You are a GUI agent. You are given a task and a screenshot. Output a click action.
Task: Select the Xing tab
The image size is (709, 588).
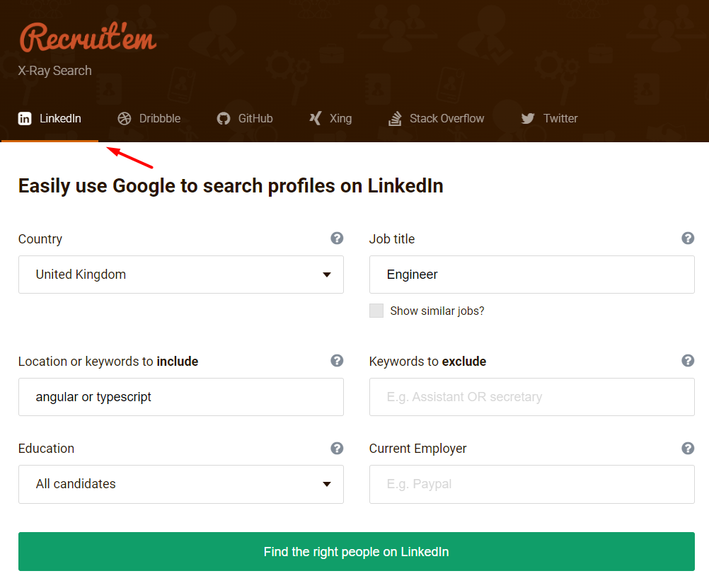[x=330, y=118]
